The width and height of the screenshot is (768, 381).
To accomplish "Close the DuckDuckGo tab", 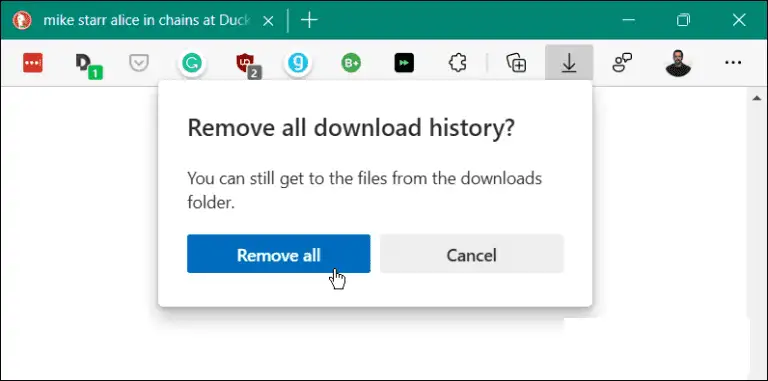I will [x=268, y=21].
